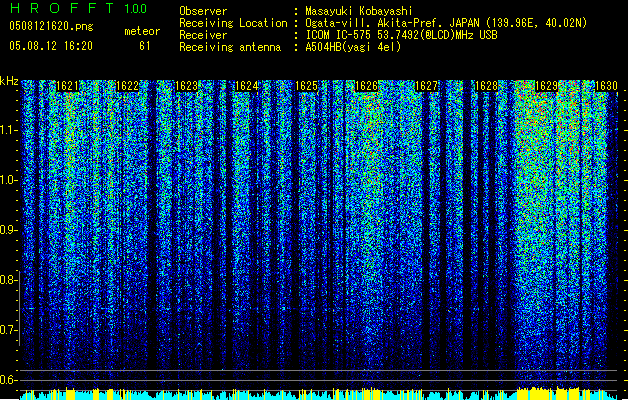The width and height of the screenshot is (629, 400).
Task: Click the 'Observer' field label
Action: (203, 11)
